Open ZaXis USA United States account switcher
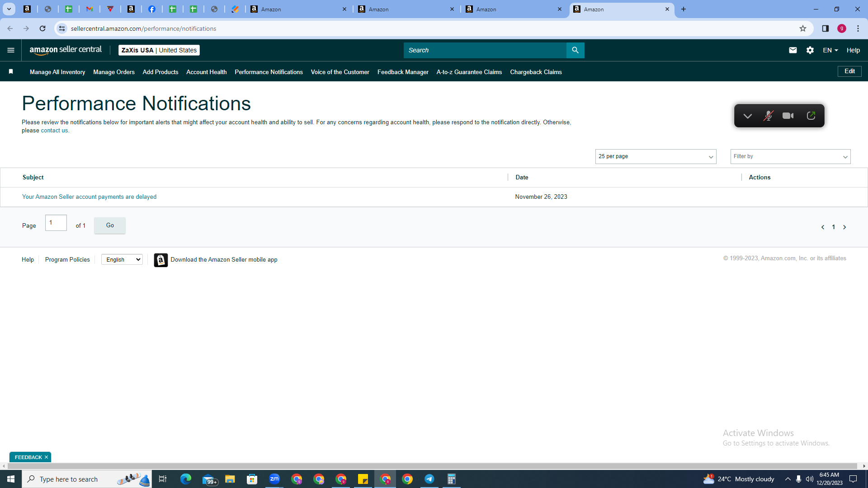Screen dimensions: 868x488 [159, 50]
